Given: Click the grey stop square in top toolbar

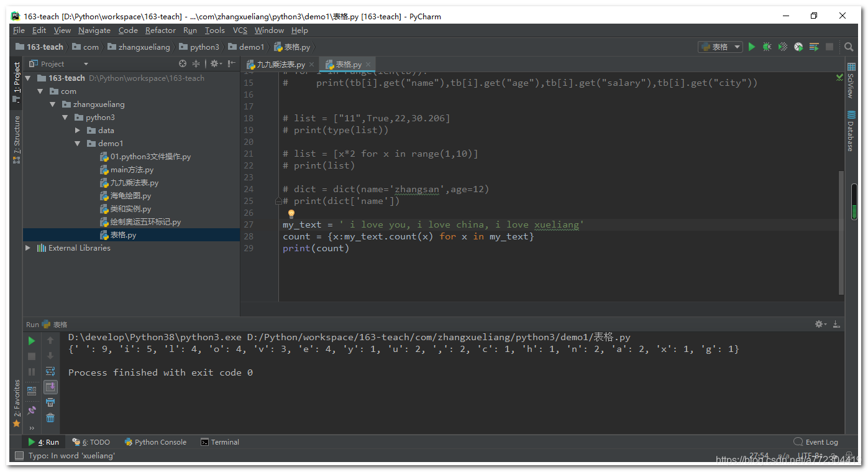Looking at the screenshot, I should [x=829, y=47].
